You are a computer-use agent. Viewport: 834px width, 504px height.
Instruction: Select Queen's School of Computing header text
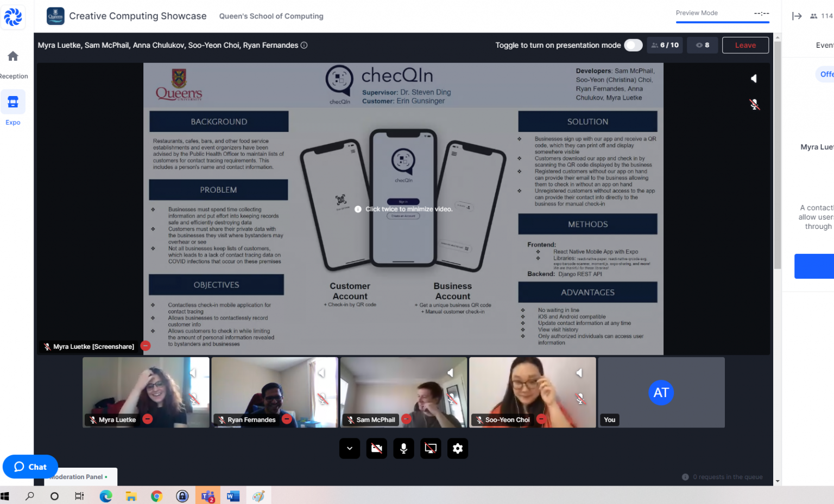tap(271, 16)
